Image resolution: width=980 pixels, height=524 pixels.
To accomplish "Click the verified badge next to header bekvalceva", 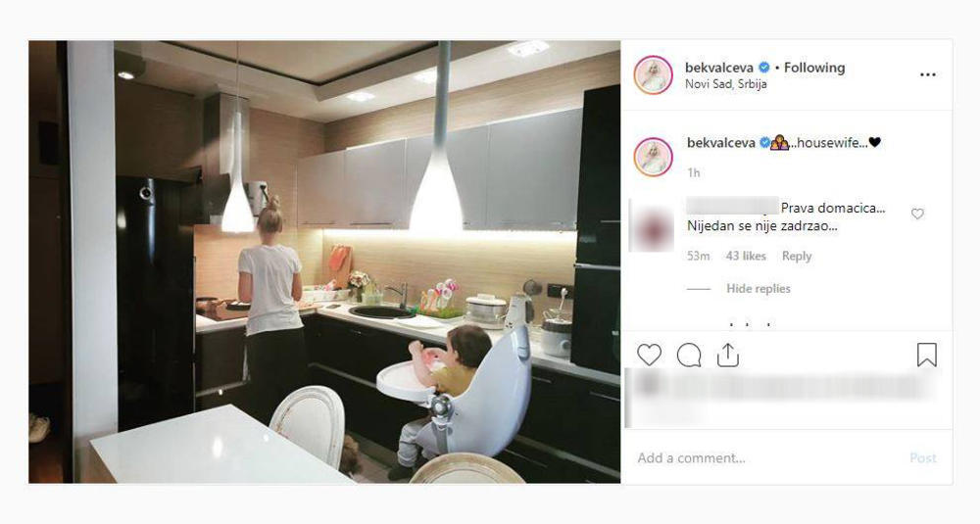I will 763,68.
